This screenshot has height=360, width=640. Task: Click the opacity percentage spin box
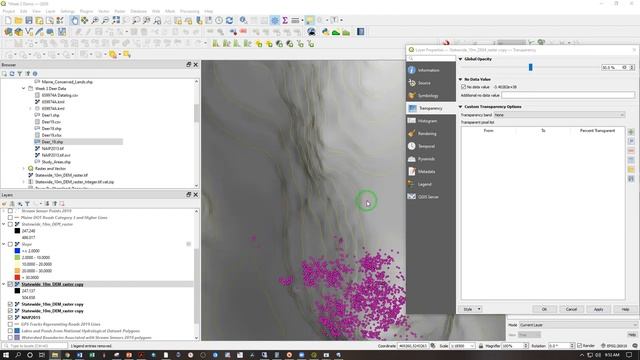pos(618,67)
